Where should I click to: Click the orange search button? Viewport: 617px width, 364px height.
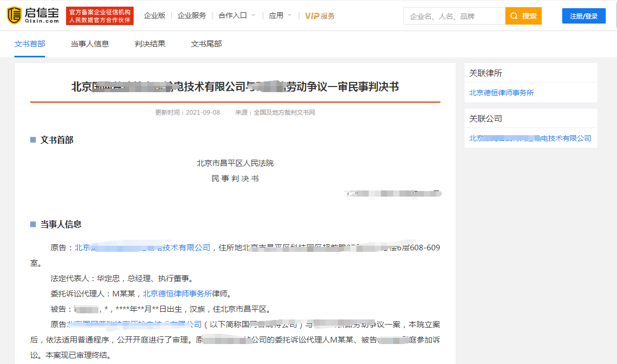pyautogui.click(x=523, y=16)
